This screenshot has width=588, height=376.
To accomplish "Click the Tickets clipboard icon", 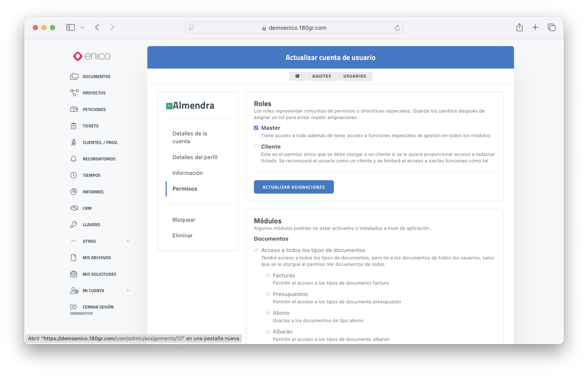I will pos(74,126).
